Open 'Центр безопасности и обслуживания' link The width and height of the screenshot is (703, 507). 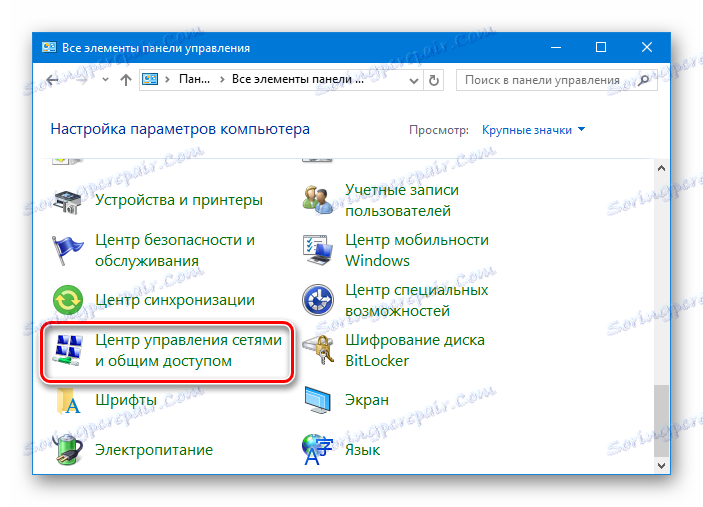[x=175, y=250]
